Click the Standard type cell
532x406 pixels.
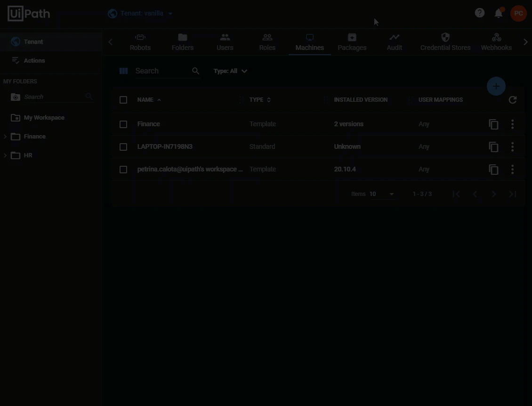pyautogui.click(x=262, y=146)
